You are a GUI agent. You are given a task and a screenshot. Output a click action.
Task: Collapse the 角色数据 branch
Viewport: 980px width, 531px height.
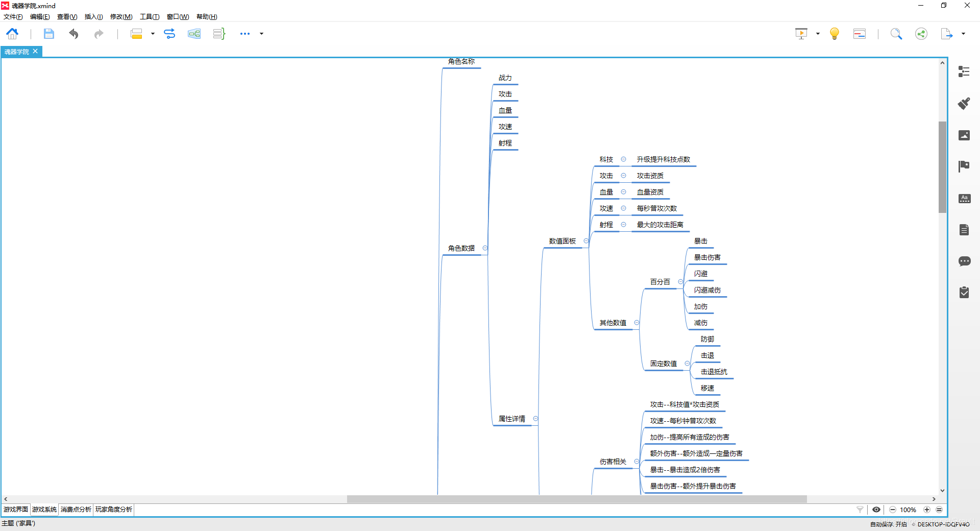pos(485,248)
